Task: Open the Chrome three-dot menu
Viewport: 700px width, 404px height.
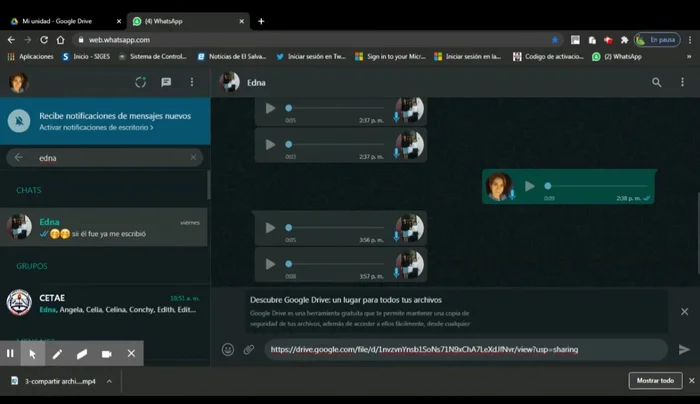Action: coord(690,40)
